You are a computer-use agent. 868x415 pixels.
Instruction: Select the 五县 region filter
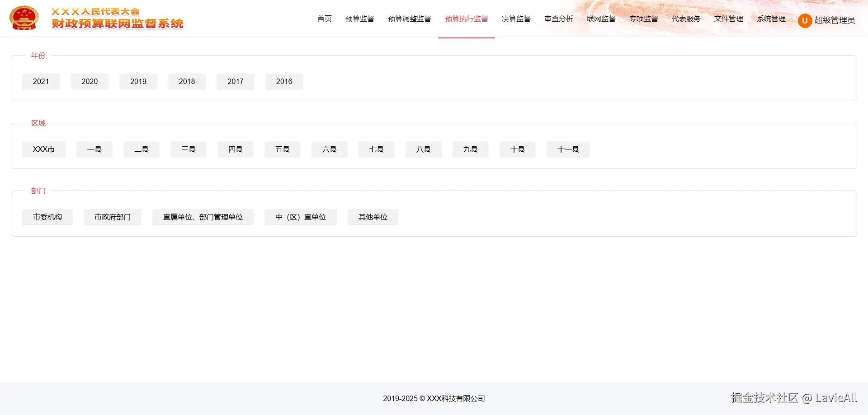coord(282,149)
